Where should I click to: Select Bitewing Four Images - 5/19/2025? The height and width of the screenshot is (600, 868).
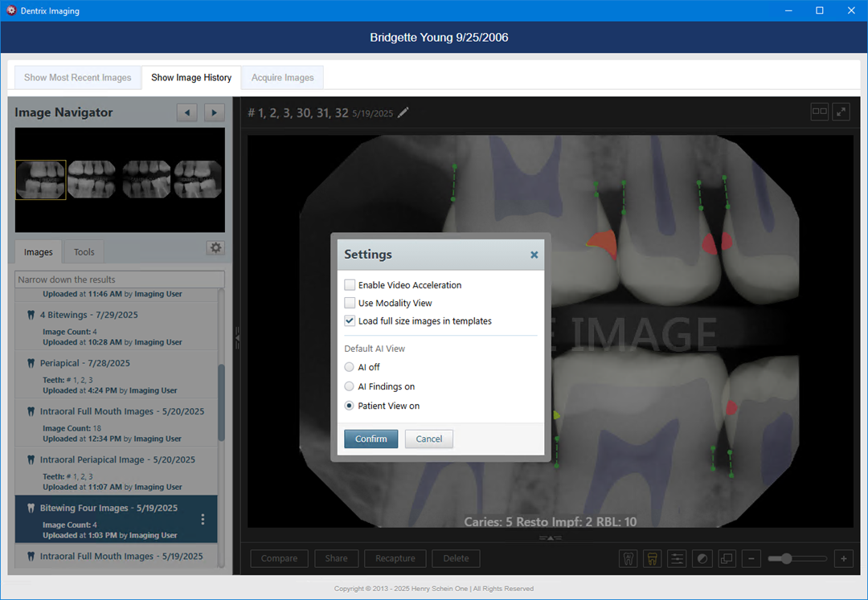tap(116, 519)
